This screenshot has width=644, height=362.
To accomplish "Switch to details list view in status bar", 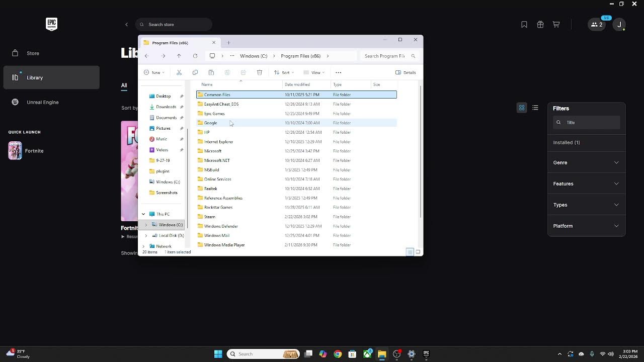I will [x=410, y=252].
